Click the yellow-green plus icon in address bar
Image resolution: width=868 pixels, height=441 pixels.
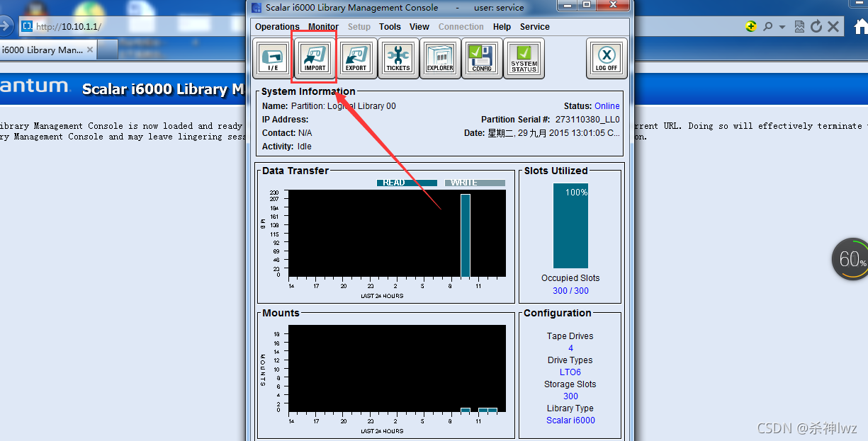pyautogui.click(x=751, y=27)
